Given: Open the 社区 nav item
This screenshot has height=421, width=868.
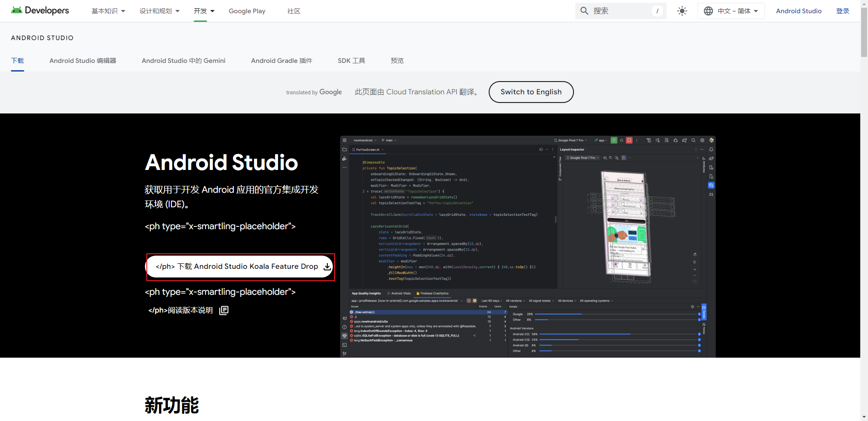Looking at the screenshot, I should point(294,11).
